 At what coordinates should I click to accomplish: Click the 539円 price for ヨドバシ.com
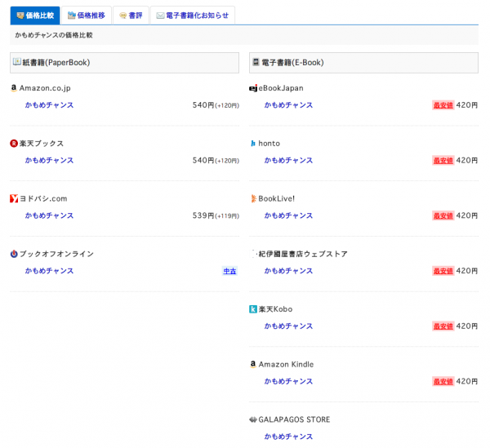pos(203,215)
